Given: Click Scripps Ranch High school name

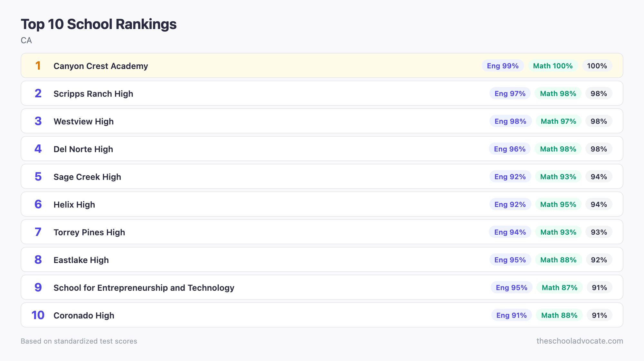Looking at the screenshot, I should [x=93, y=93].
